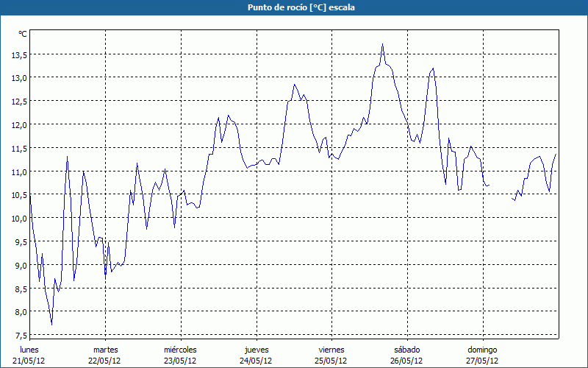Viewport: 588px width, 368px height.
Task: Select the 13,5 y-axis label
Action: [19, 54]
